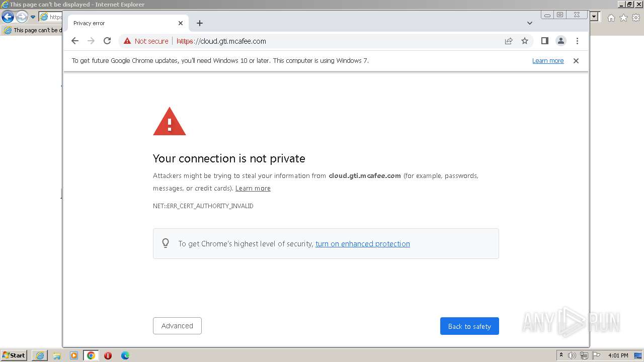Screen dimensions: 644x362
Task: Open the volume speaker tray icon
Action: point(572,355)
